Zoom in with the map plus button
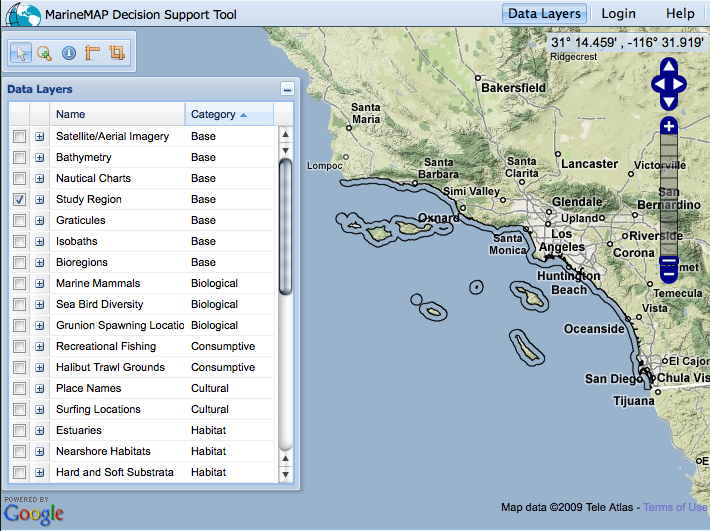Screen dimensions: 710x531 (x=669, y=125)
